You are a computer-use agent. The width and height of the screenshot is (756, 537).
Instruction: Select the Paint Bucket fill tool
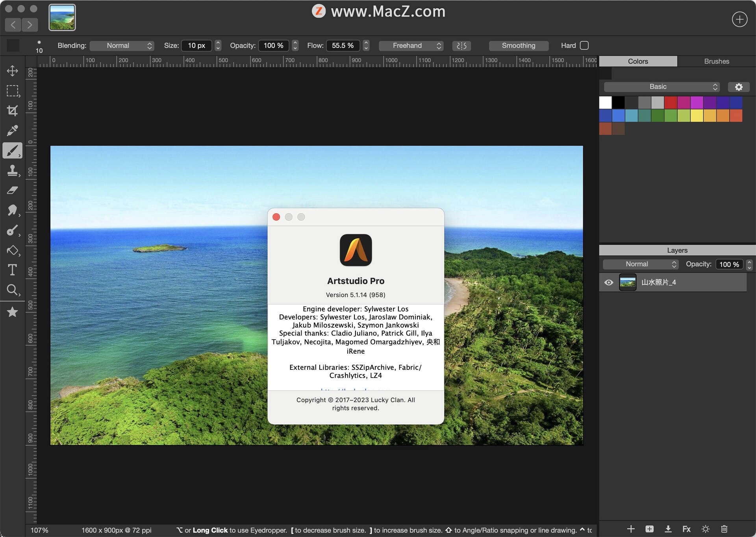point(12,250)
